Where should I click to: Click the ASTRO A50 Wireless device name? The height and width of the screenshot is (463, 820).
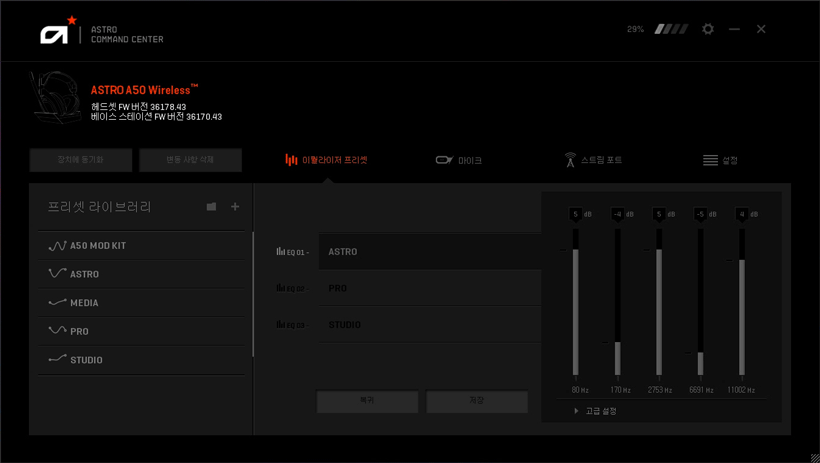click(x=144, y=89)
